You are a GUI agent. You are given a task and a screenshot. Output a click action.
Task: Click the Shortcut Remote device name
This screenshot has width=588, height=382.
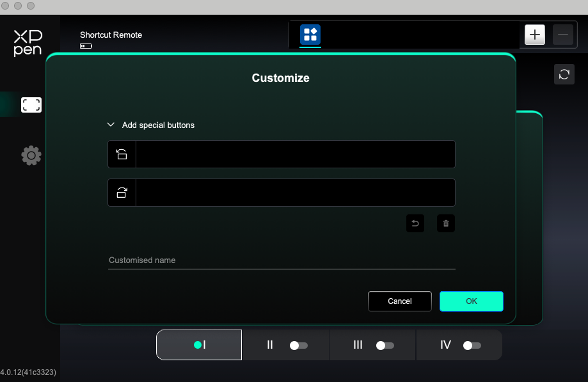click(111, 35)
